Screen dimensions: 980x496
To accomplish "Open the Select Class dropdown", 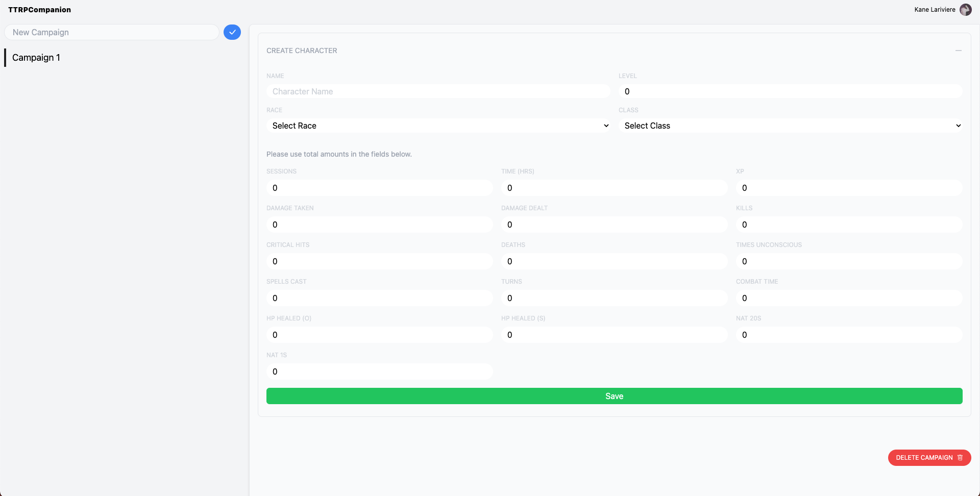I will tap(791, 126).
